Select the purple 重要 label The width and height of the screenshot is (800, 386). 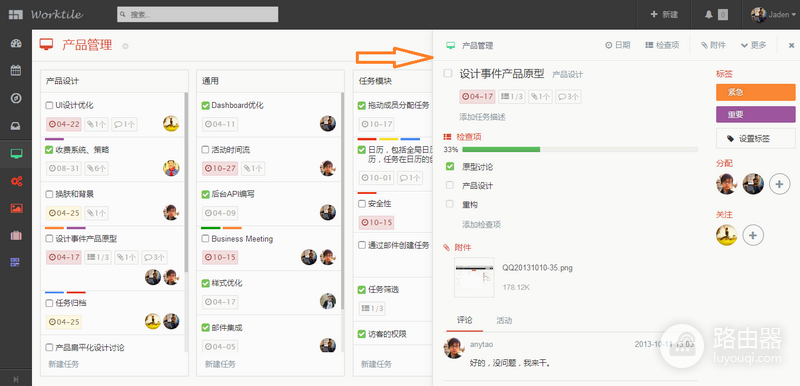756,115
